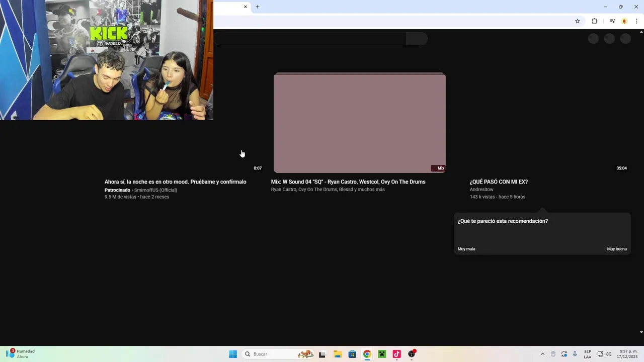
Task: Open Microsoft Store from the taskbar
Action: (x=352, y=354)
